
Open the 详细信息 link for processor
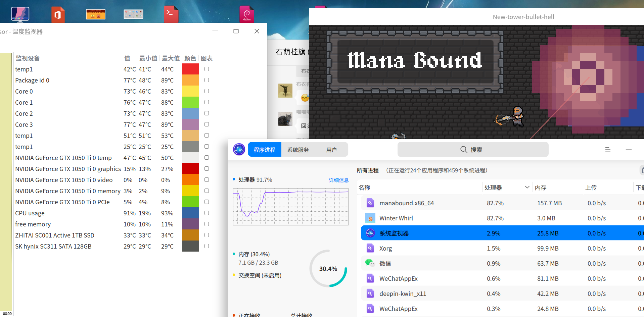coord(338,180)
